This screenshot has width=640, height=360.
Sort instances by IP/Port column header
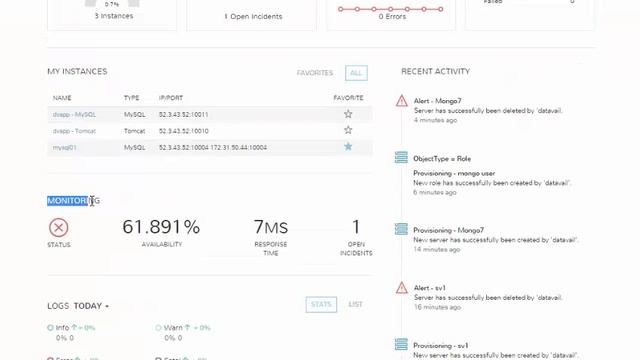coord(171,98)
